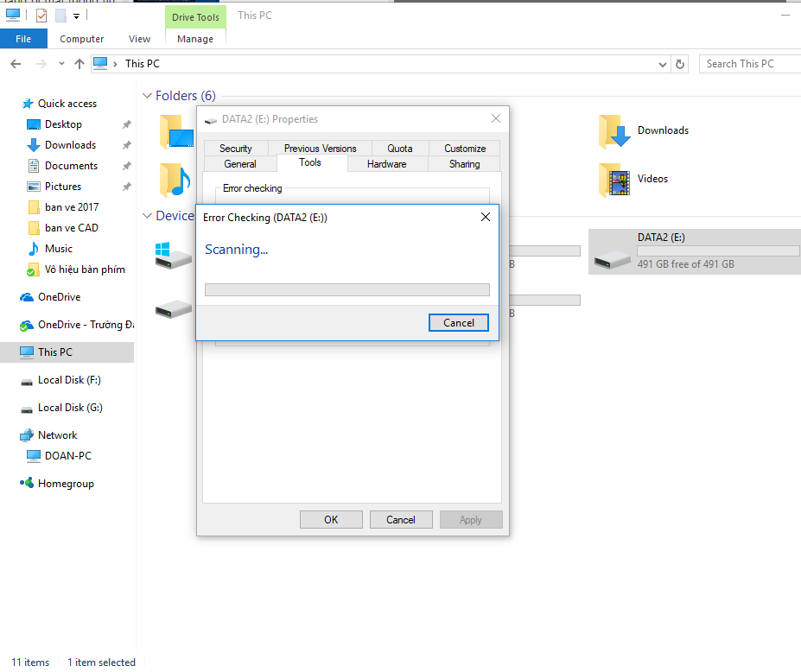The width and height of the screenshot is (801, 672).
Task: Open Vô hiệu bàn phím in sidebar
Action: (85, 269)
